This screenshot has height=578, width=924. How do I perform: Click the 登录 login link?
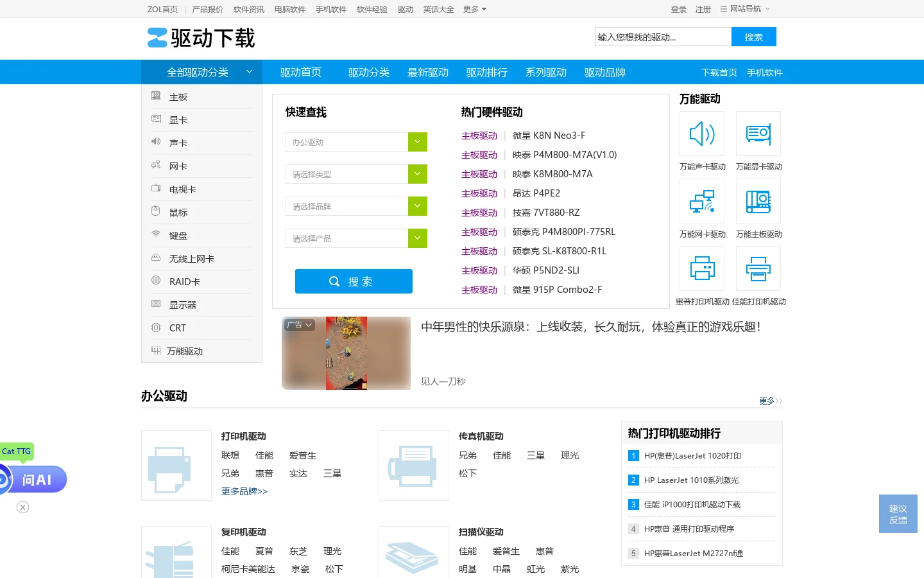pos(679,9)
